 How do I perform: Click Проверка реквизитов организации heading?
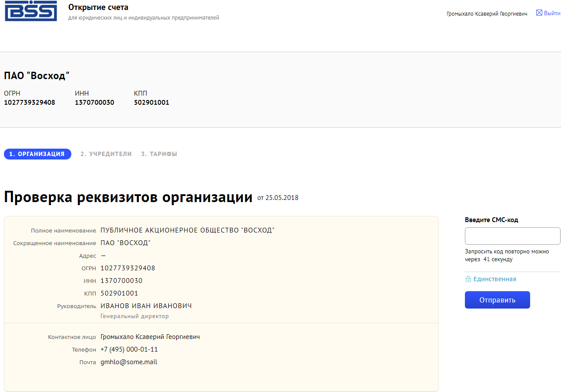[x=128, y=197]
